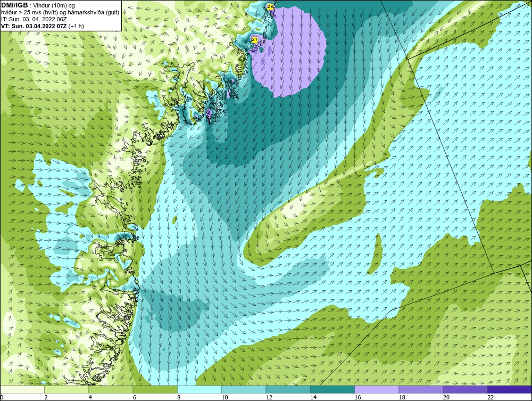Click the legend scale label '6'

pos(135,398)
